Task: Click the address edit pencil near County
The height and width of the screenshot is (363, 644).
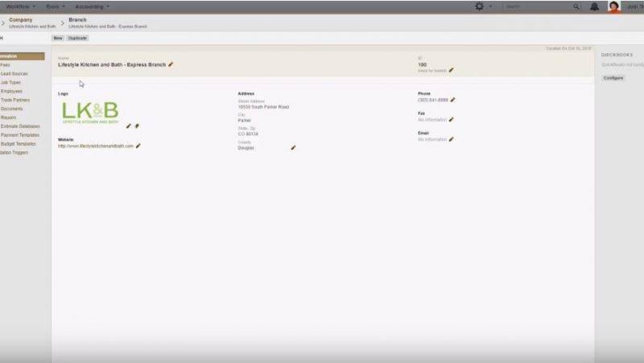Action: 293,148
